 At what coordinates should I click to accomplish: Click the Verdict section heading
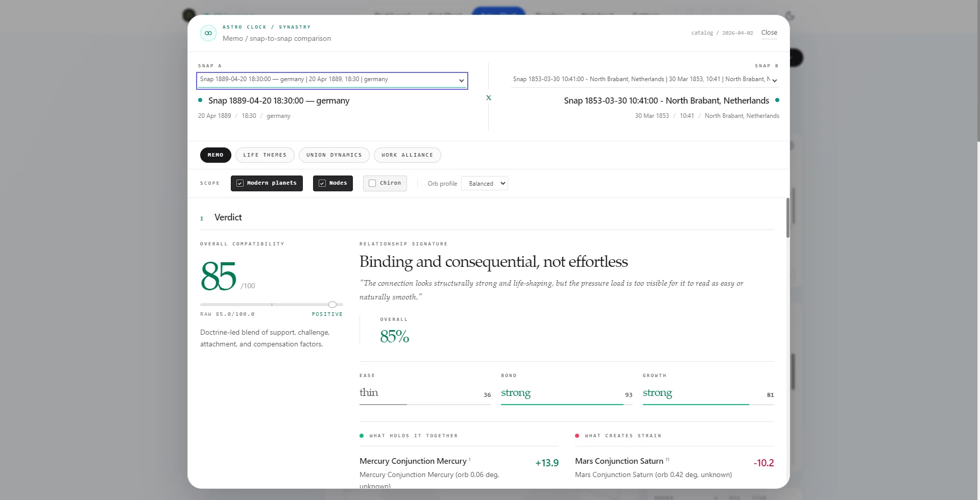(228, 217)
